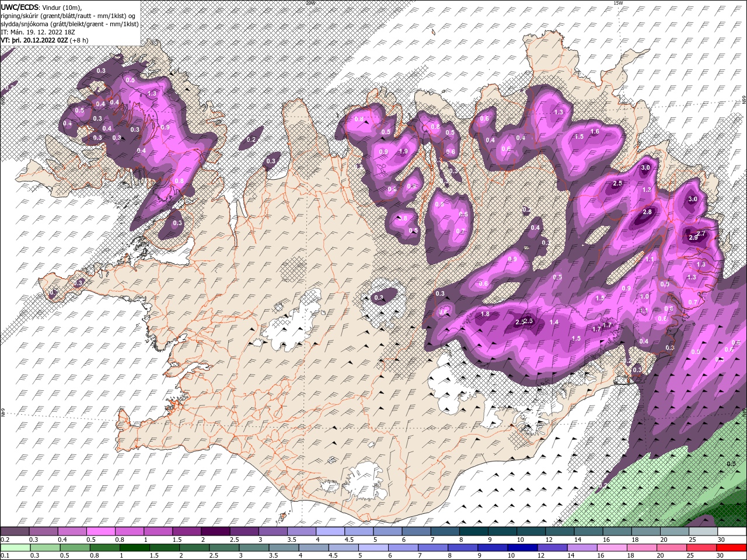Click the light lavender 4 snow legend swatch
Viewport: 747px width, 560px height.
point(330,531)
